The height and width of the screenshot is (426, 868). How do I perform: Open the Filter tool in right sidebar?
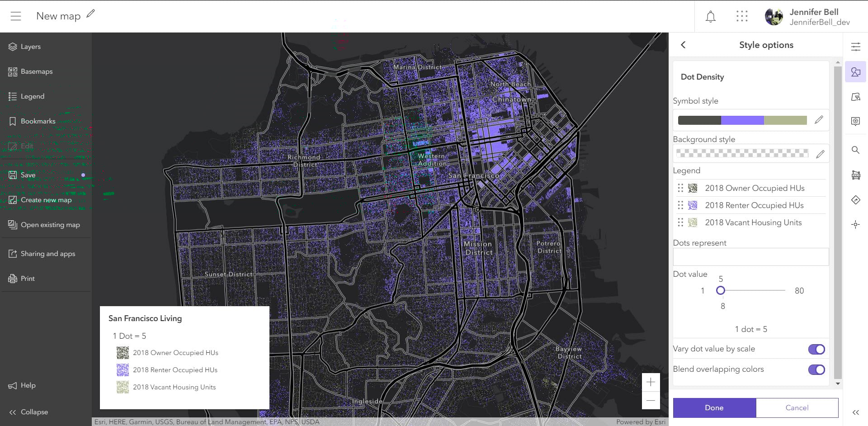coord(856,96)
